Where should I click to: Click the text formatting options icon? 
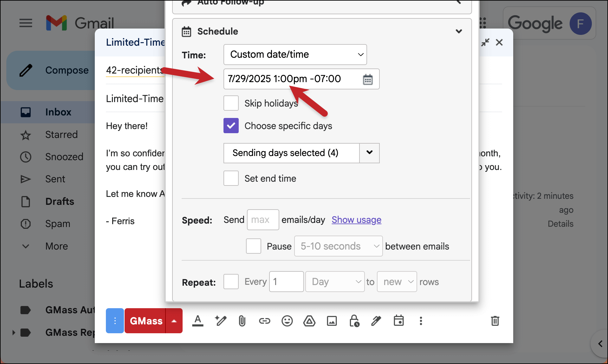[197, 321]
